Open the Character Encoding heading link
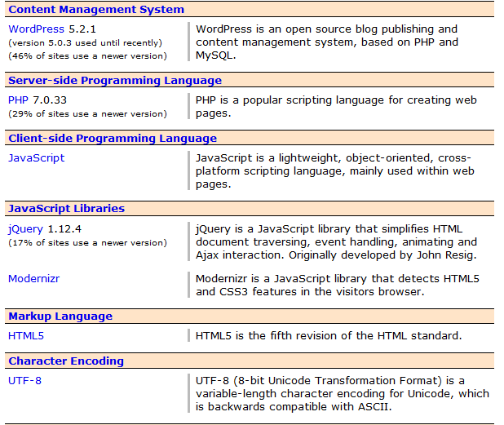This screenshot has width=504, height=425. point(66,361)
